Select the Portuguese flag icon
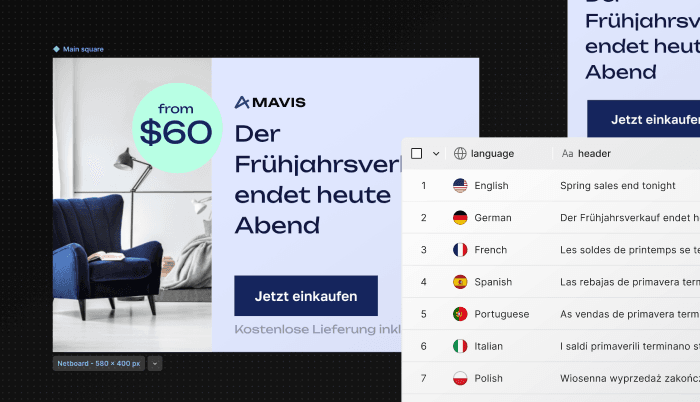700x402 pixels. pos(460,314)
